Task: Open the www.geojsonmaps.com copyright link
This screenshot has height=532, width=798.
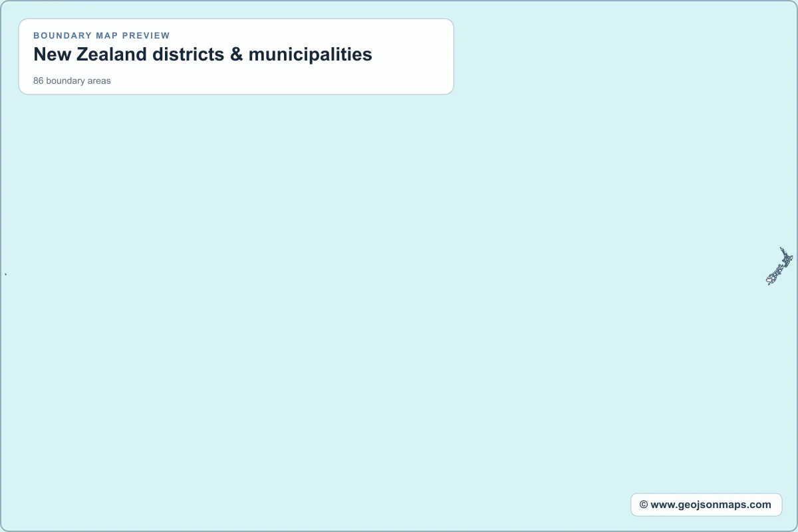Action: click(x=706, y=505)
